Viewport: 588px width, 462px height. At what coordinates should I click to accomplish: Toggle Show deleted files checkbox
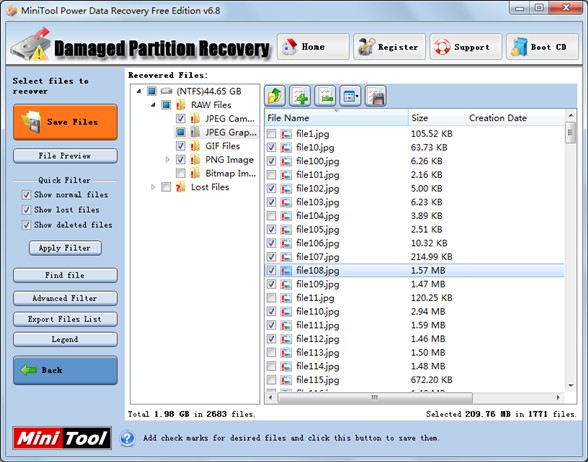26,225
